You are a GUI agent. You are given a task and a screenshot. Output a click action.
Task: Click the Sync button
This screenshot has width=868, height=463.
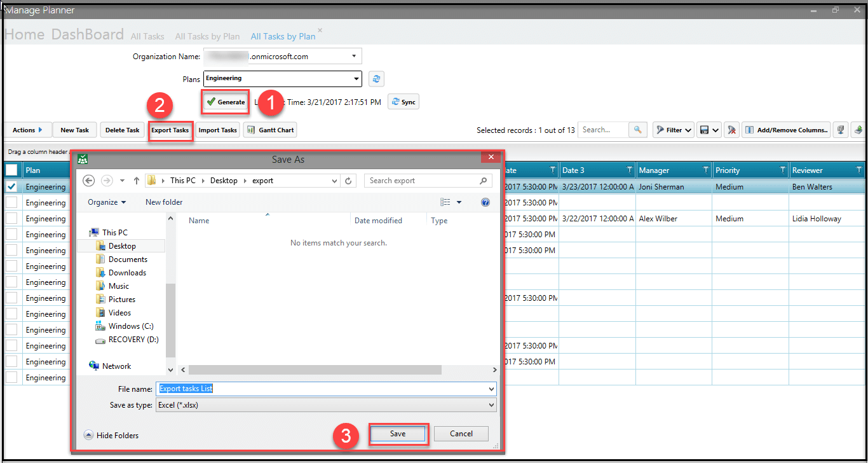click(x=403, y=102)
